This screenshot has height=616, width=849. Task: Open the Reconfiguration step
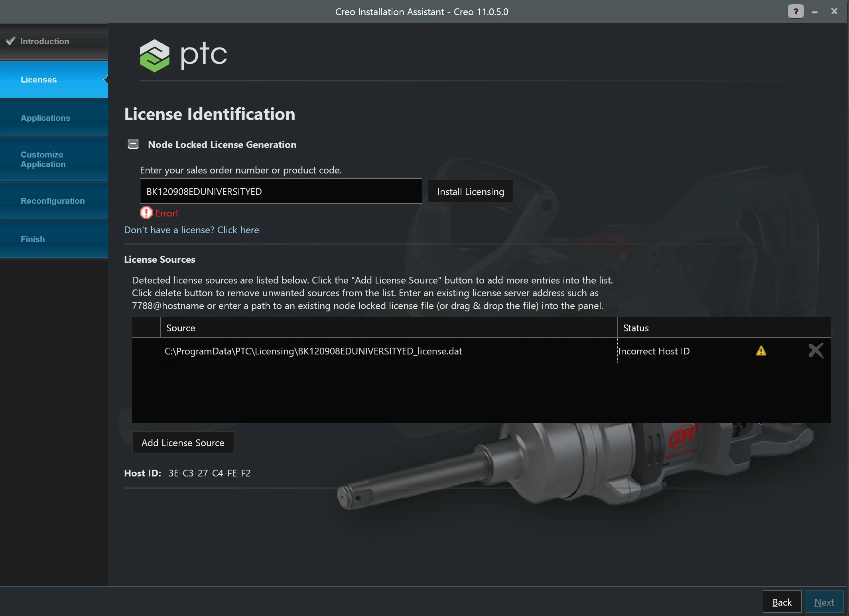[x=53, y=201]
